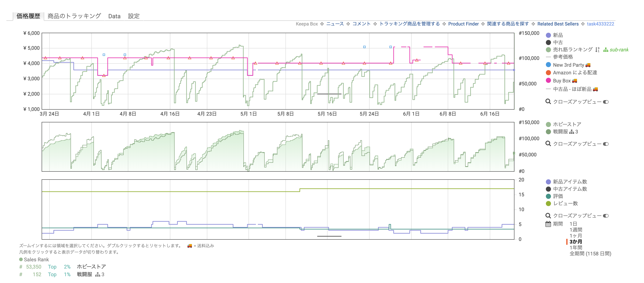Open Related Best Sellers link

coord(558,24)
